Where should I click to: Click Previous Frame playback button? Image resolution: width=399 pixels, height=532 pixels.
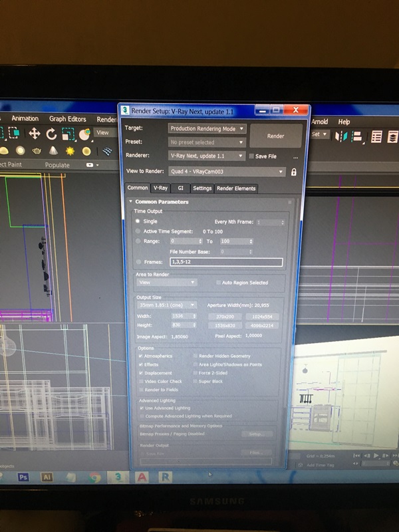(367, 456)
